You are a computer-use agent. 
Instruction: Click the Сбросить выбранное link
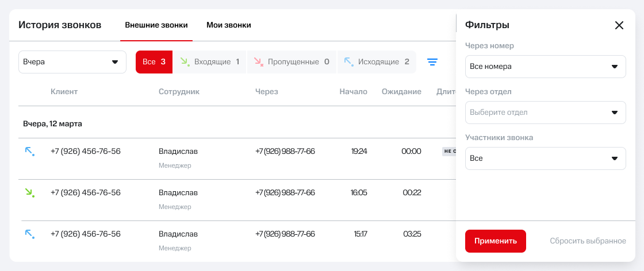[x=588, y=241]
